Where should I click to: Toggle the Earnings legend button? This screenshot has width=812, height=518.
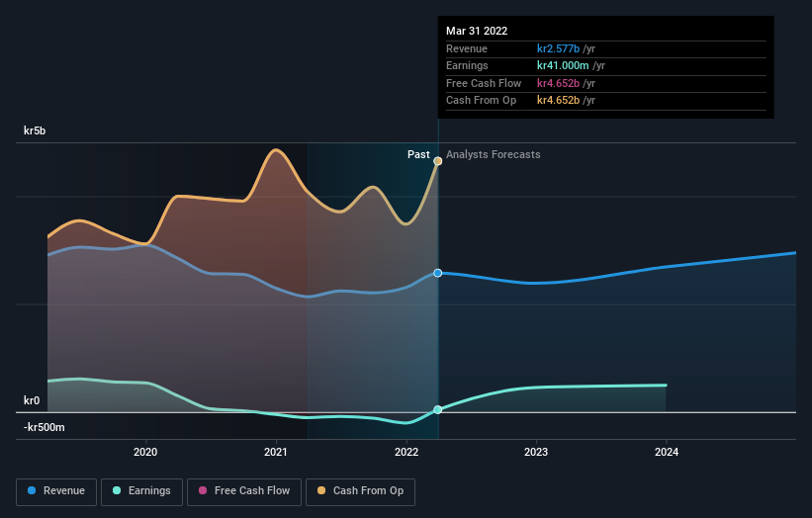pyautogui.click(x=141, y=491)
